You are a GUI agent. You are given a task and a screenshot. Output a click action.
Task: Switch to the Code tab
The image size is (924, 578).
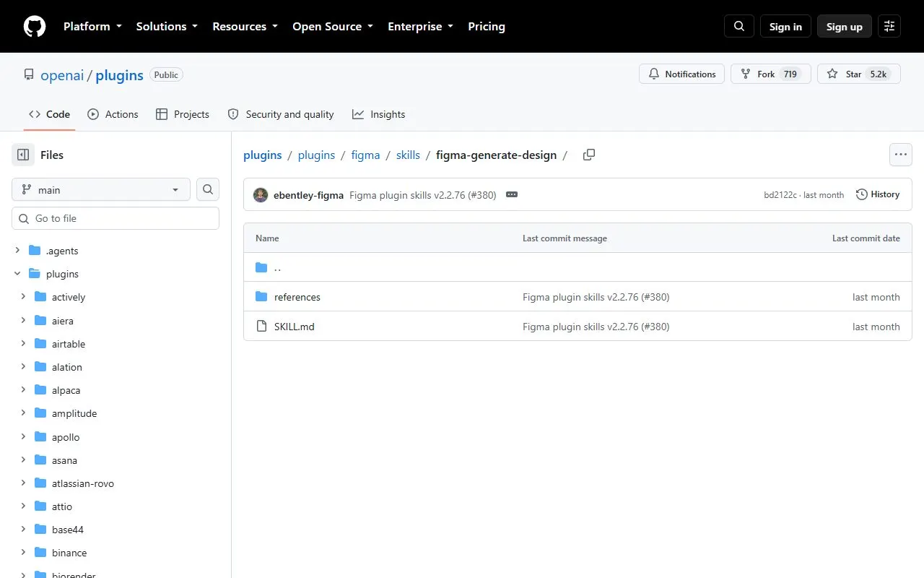point(49,114)
